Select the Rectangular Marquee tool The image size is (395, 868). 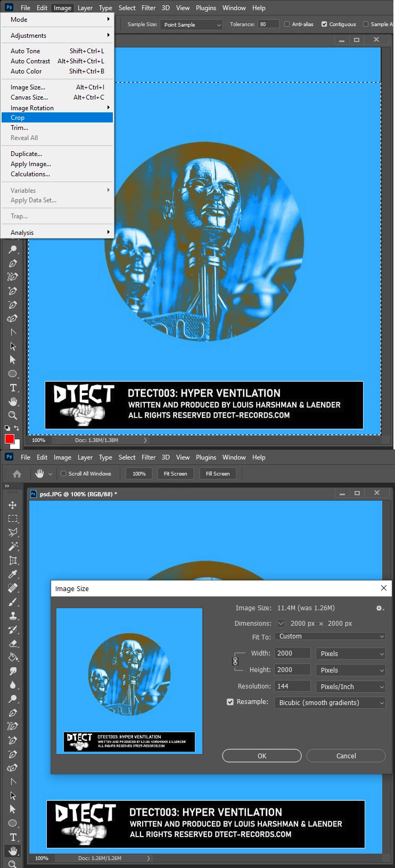13,519
